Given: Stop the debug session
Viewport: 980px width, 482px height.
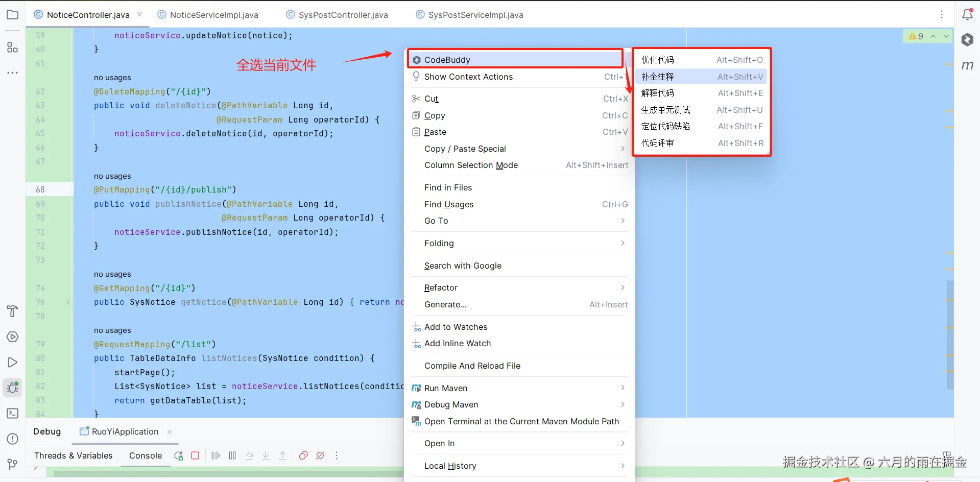Looking at the screenshot, I should 195,455.
